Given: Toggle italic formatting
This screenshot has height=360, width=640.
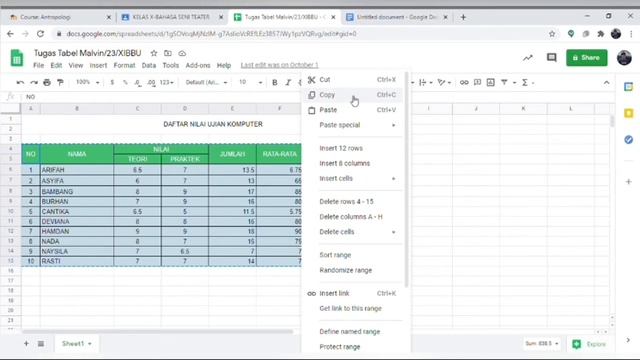Looking at the screenshot, I should (x=288, y=82).
